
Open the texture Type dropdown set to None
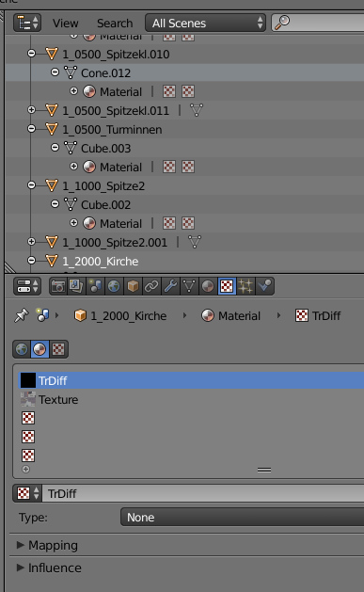point(242,518)
